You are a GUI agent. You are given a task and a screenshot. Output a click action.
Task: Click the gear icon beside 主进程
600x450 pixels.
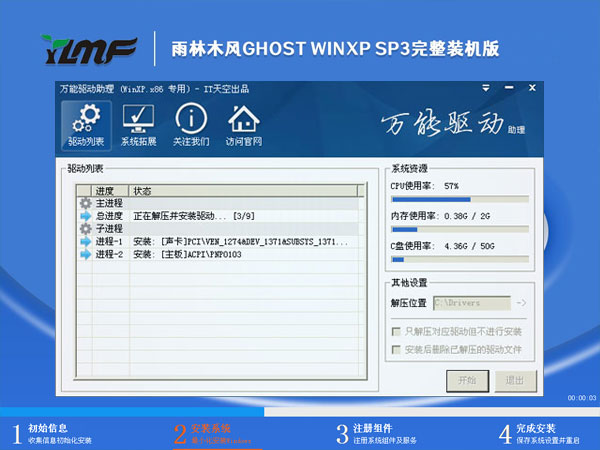tap(85, 203)
